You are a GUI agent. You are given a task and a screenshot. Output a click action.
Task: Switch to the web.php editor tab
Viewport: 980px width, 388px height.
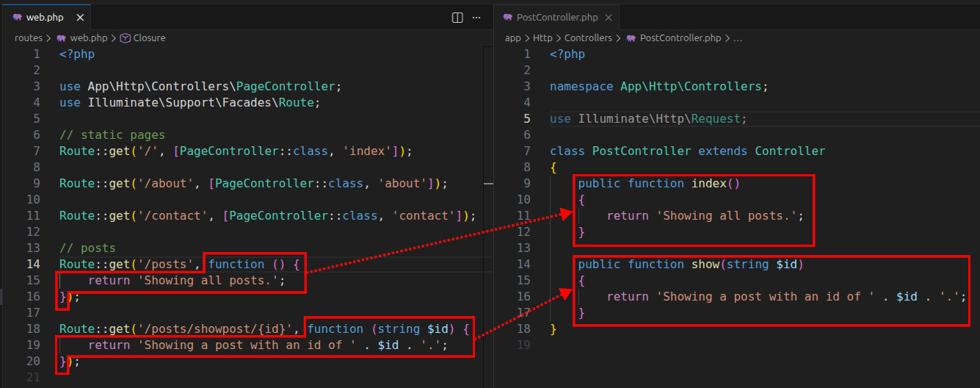(46, 17)
